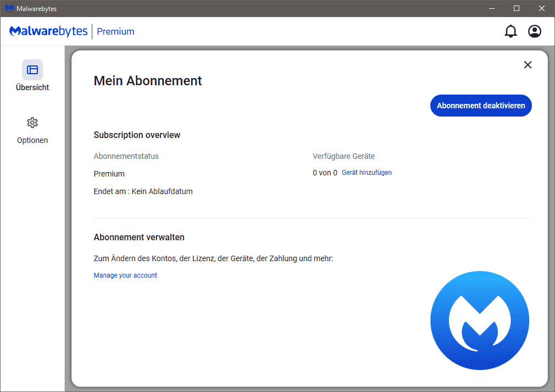Open the user account profile icon
Screen dimensions: 555x392
[x=535, y=31]
